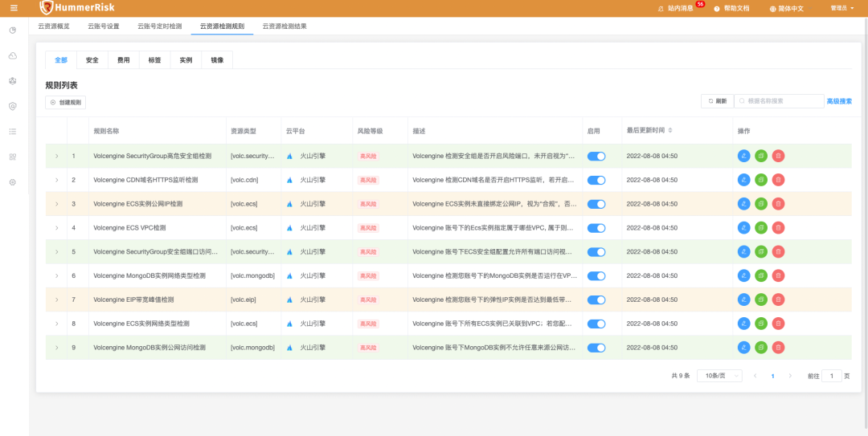
Task: Delete CDN域名HTTPS监听检测 rule
Action: tap(778, 180)
